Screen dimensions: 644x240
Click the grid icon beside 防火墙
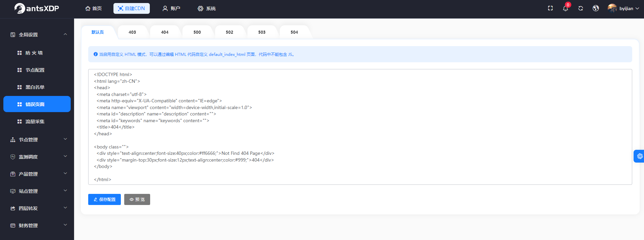tap(20, 53)
